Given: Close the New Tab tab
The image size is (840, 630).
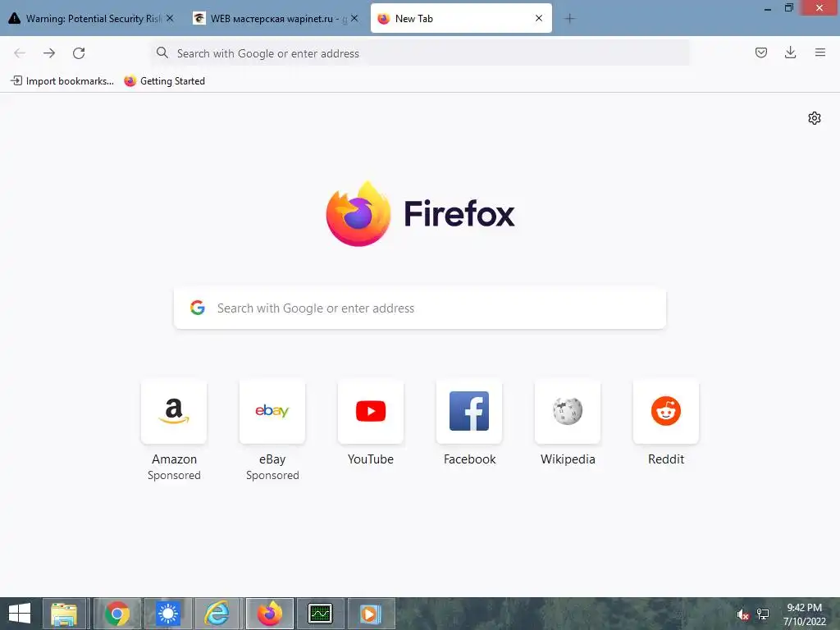Looking at the screenshot, I should pos(539,18).
